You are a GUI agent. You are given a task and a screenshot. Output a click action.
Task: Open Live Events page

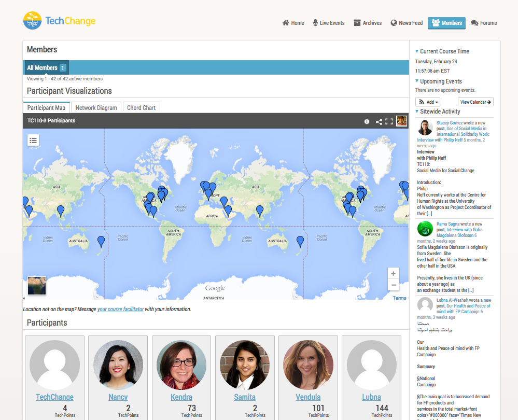coord(329,23)
